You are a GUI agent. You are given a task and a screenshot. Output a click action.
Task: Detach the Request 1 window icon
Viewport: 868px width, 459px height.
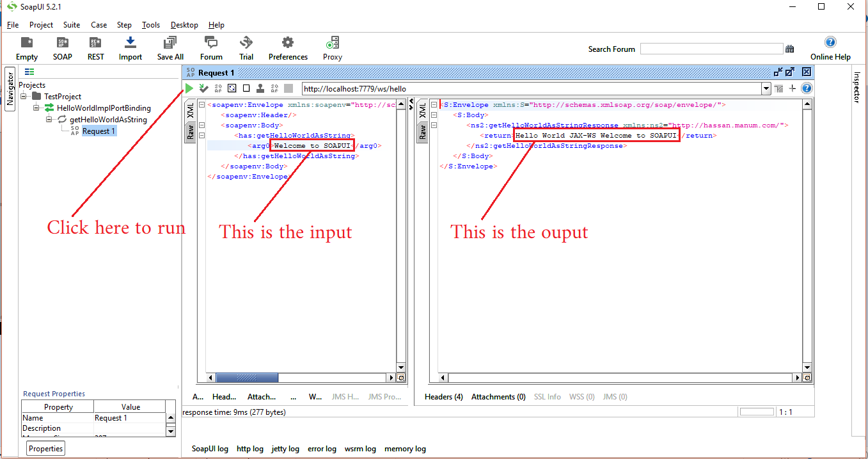[x=778, y=72]
